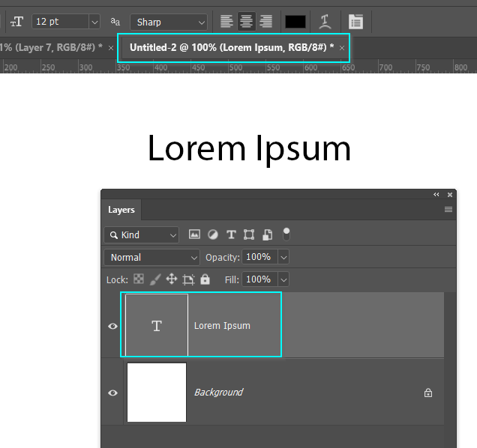Image resolution: width=477 pixels, height=448 pixels.
Task: Hide the Background layer
Action: pyautogui.click(x=112, y=393)
